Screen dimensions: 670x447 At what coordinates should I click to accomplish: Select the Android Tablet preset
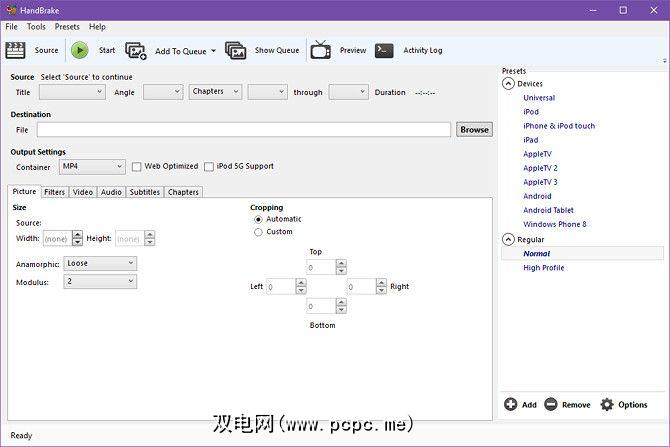pyautogui.click(x=548, y=210)
